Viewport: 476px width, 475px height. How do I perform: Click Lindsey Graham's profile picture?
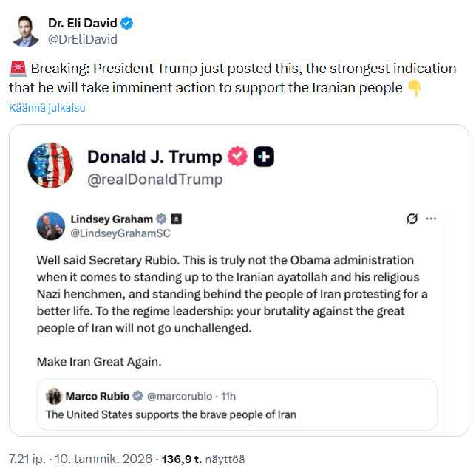[x=50, y=225]
